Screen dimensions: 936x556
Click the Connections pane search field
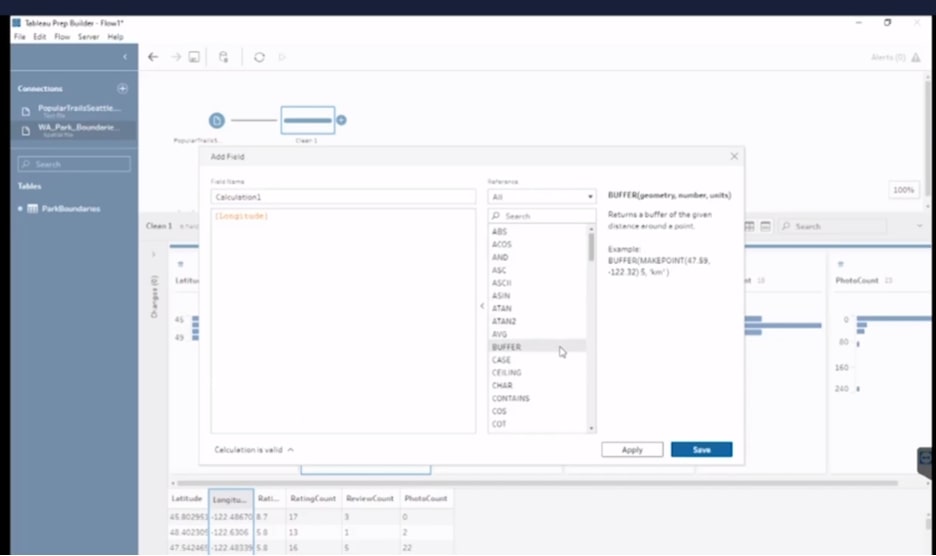coord(74,164)
